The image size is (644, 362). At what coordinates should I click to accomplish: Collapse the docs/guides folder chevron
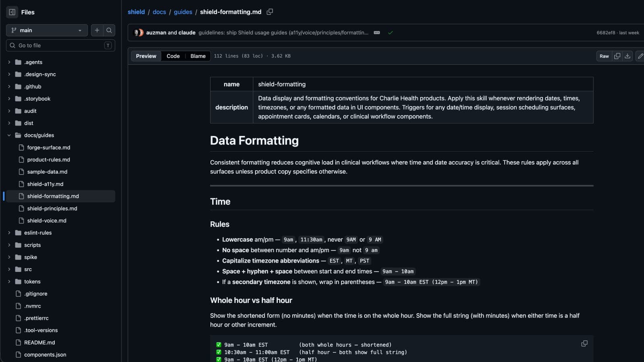[9, 135]
